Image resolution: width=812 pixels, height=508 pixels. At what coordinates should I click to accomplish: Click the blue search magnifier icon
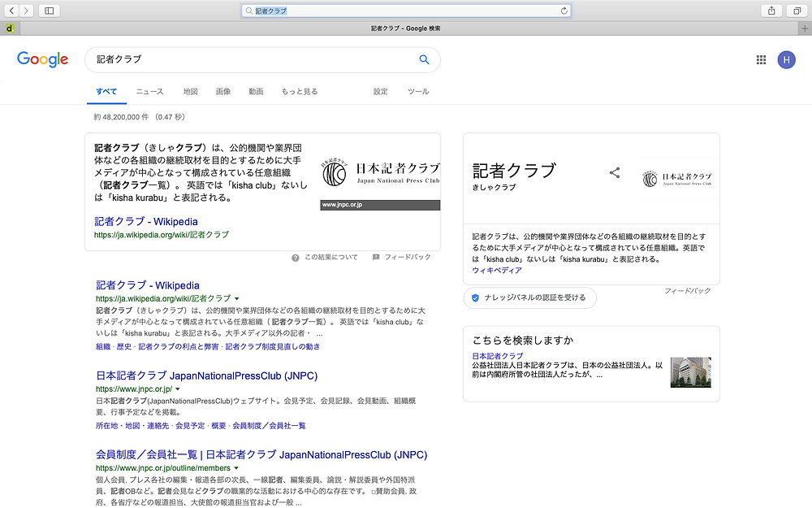click(x=424, y=59)
